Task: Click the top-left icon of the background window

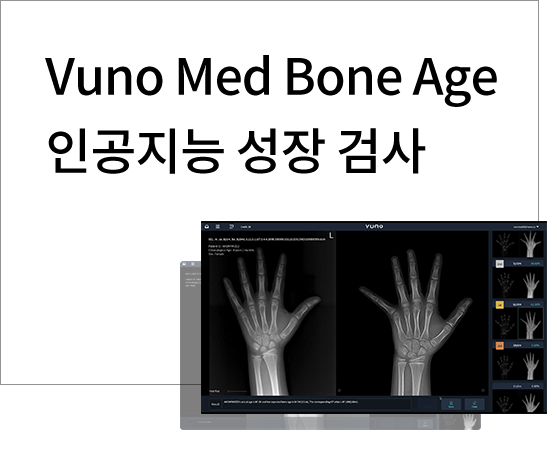Action: tap(184, 264)
